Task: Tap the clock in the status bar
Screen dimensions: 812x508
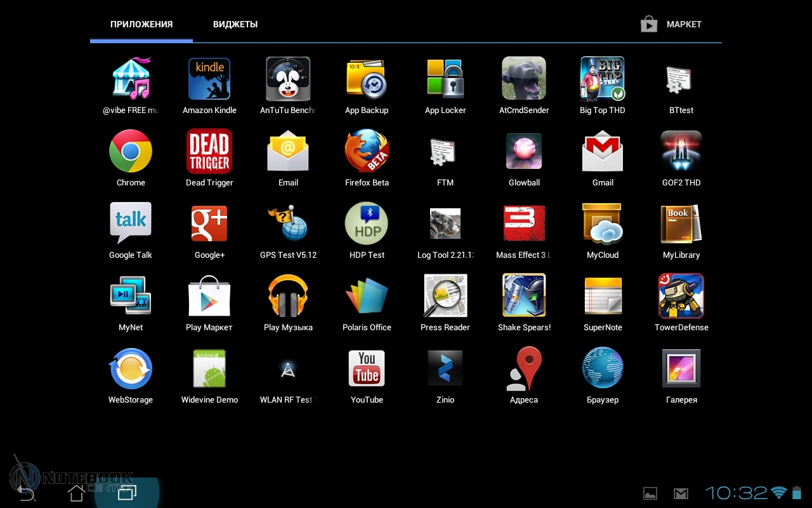Action: click(x=736, y=493)
